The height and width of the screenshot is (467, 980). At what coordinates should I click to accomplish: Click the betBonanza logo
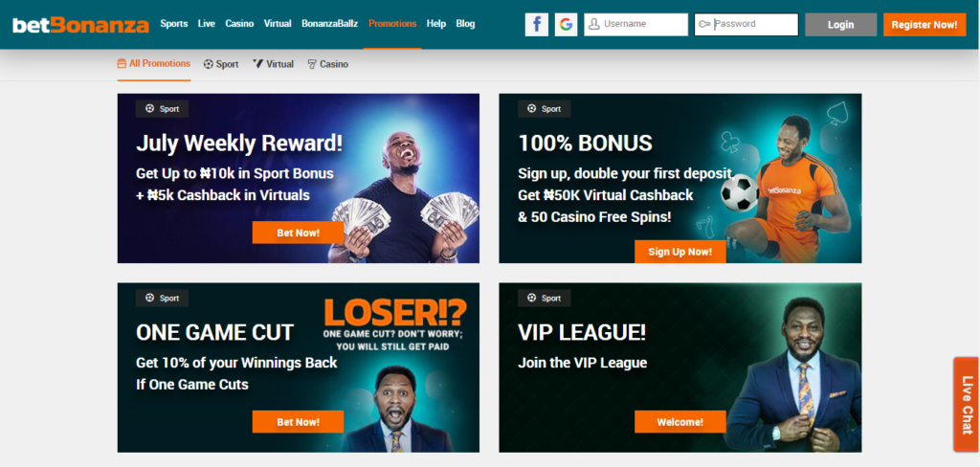coord(80,24)
